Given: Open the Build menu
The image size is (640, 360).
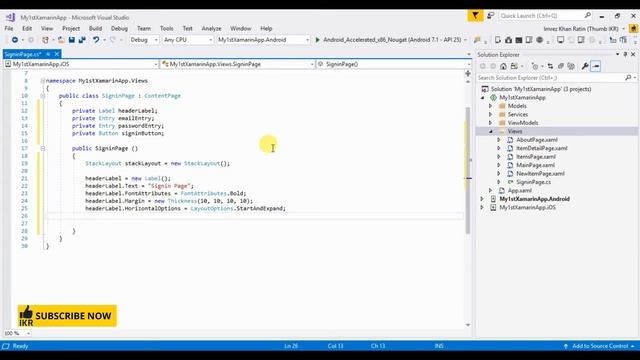Looking at the screenshot, I should [95, 28].
